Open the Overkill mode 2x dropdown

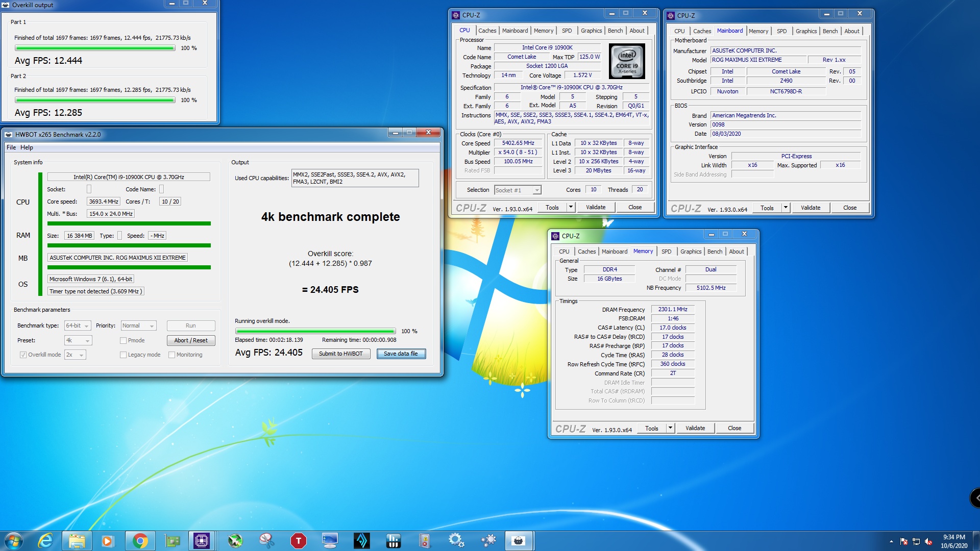75,355
